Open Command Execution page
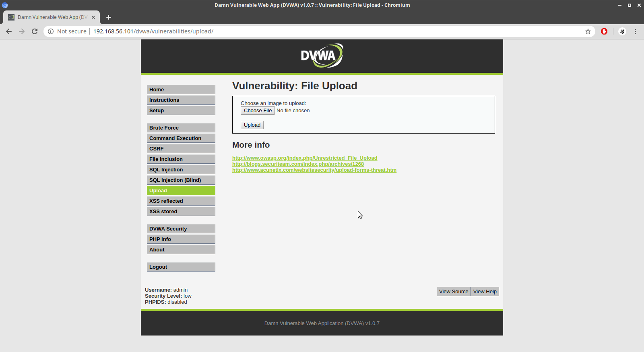Screen dimensions: 644x352 click(181, 138)
